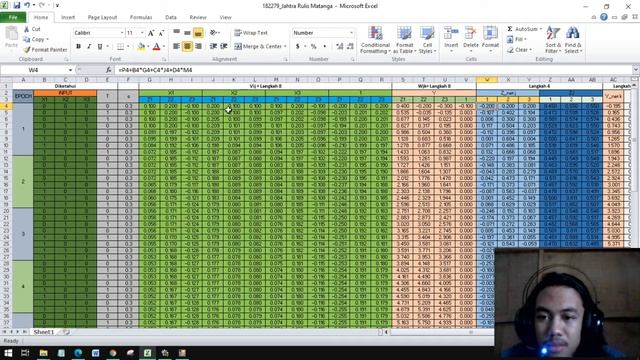Click the Decrease Indent icon
Screen dimensions: 640x360
pyautogui.click(x=213, y=47)
